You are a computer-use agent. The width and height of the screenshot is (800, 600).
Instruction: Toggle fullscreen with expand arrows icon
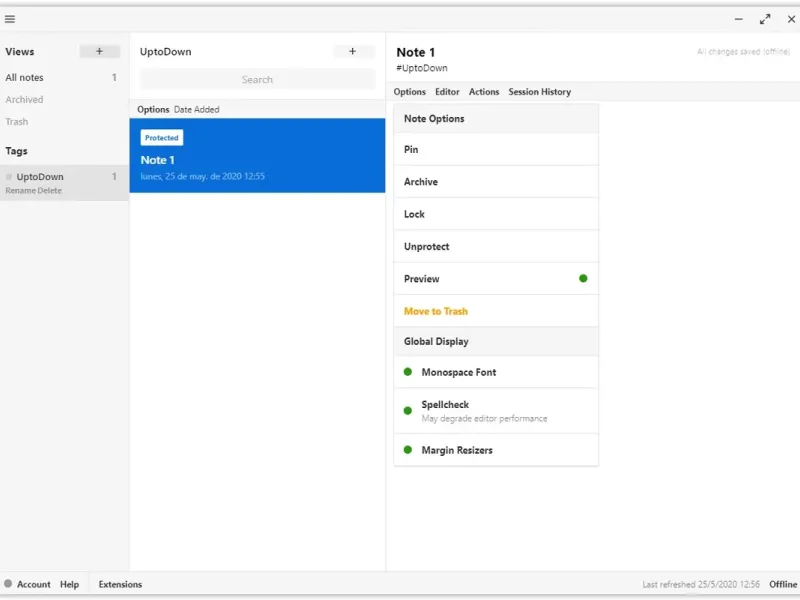[765, 19]
